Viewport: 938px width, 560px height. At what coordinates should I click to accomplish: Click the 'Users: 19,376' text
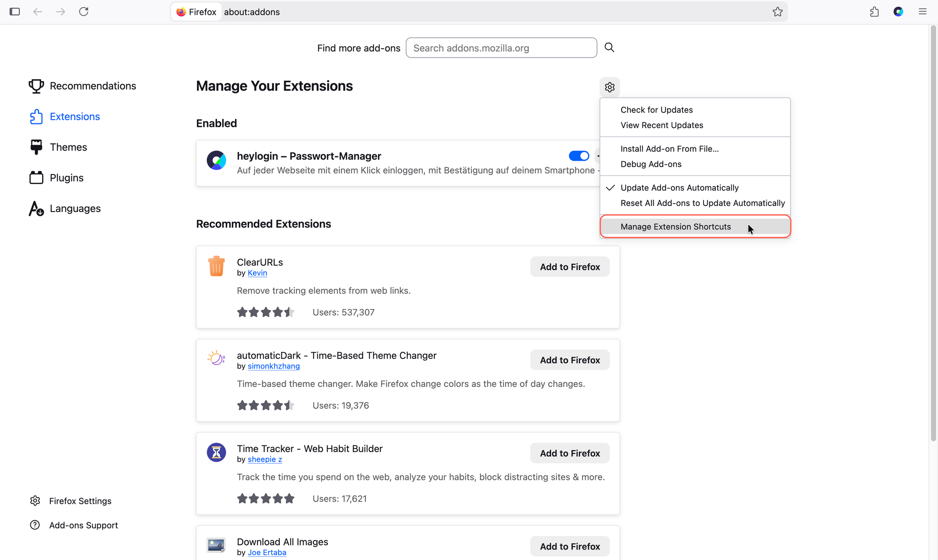pos(341,406)
